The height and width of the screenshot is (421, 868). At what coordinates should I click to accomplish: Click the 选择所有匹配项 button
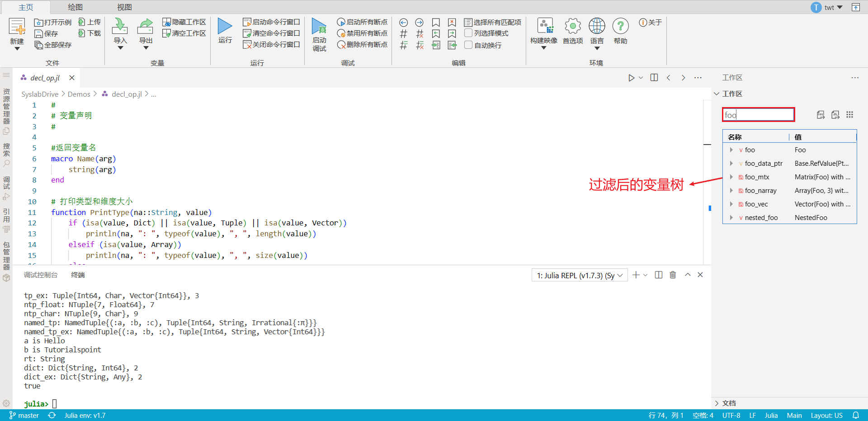point(493,22)
